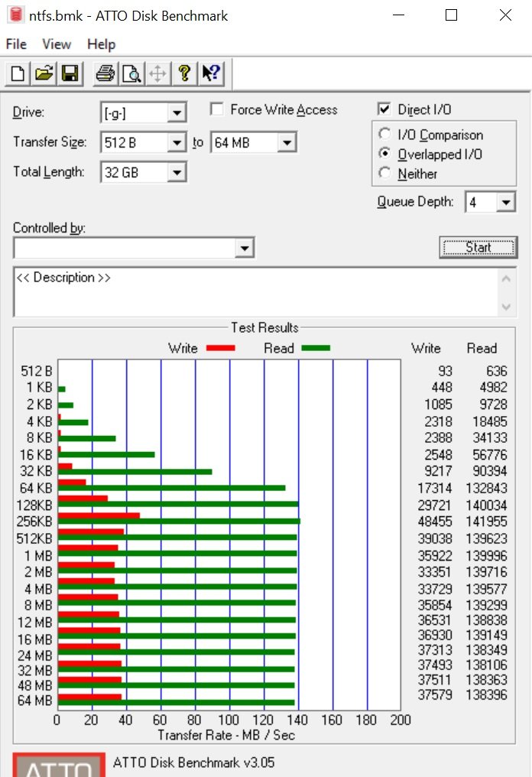The width and height of the screenshot is (532, 777).
Task: Open the File menu
Action: coord(16,44)
